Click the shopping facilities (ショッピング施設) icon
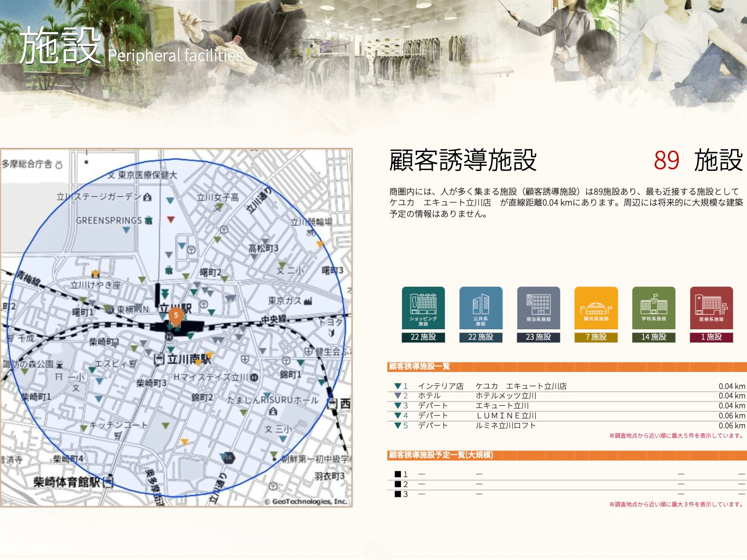This screenshot has height=560, width=747. click(423, 308)
